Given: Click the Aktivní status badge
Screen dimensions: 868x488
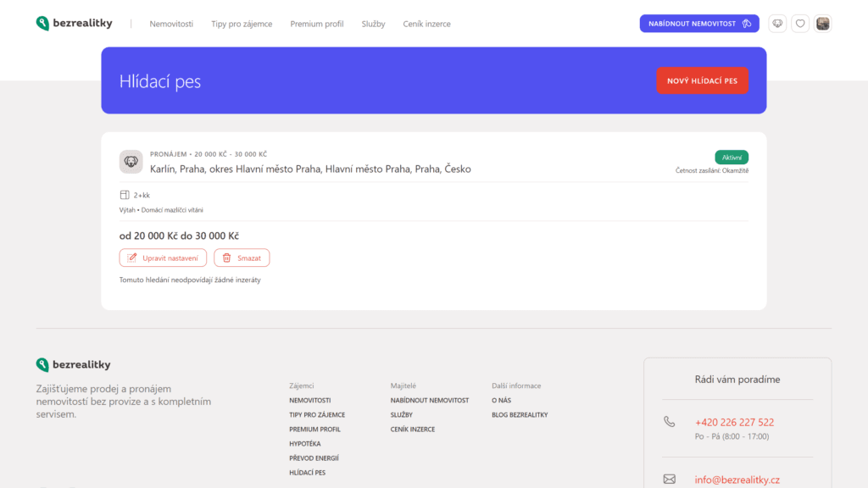Looking at the screenshot, I should (x=732, y=157).
